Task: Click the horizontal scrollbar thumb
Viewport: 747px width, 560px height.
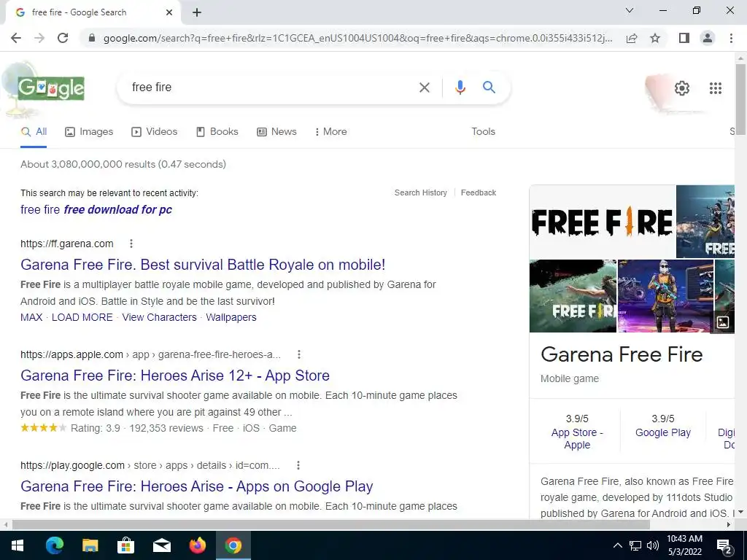Action: (x=330, y=525)
